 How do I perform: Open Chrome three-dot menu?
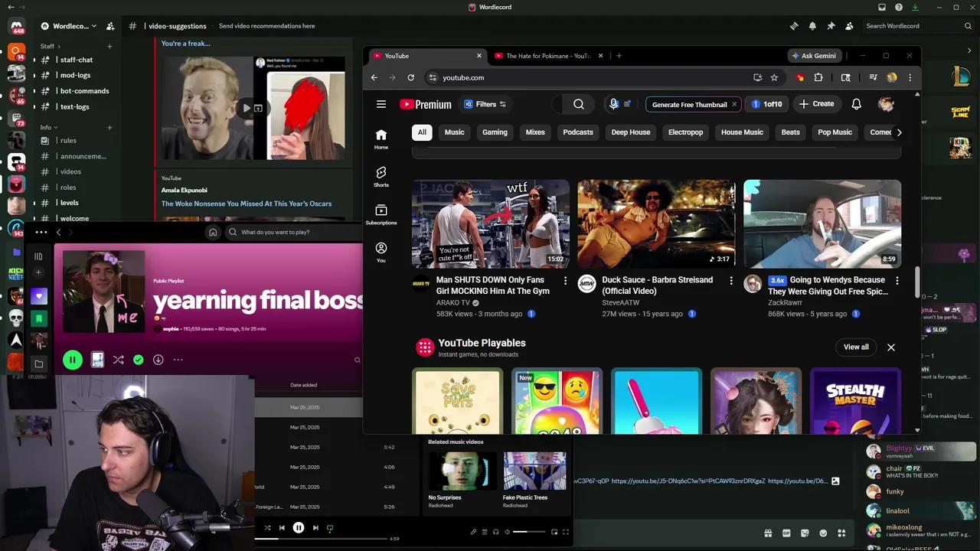pyautogui.click(x=910, y=77)
